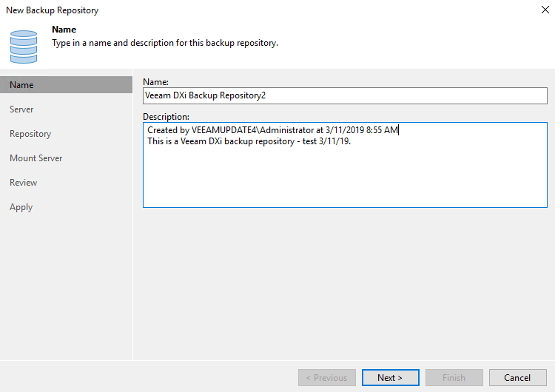The height and width of the screenshot is (392, 555).
Task: Go to the Server wizard step
Action: 21,109
